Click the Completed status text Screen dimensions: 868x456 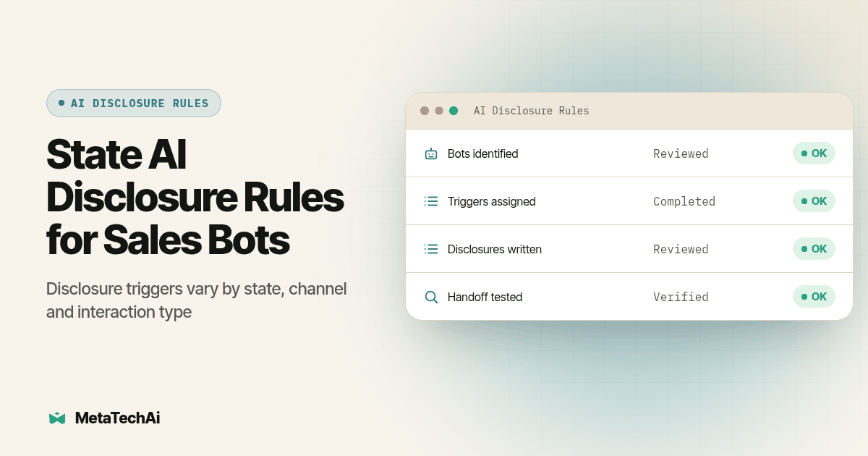[684, 201]
